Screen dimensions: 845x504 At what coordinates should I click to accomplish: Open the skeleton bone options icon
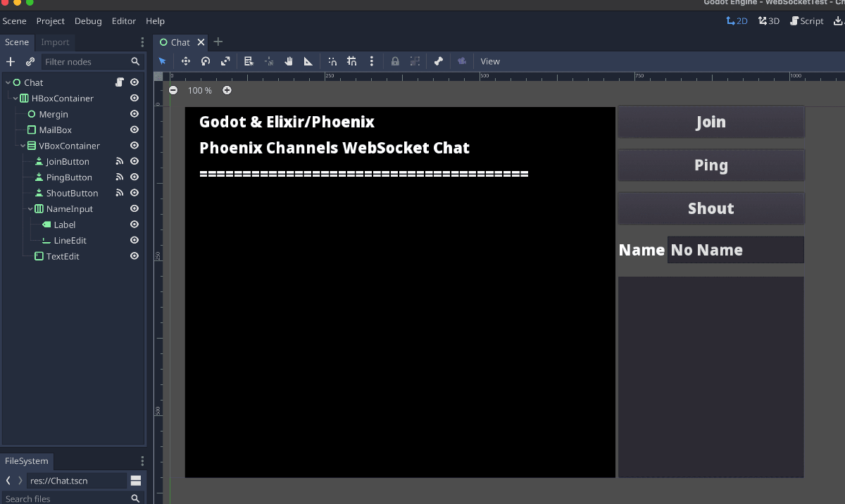[438, 61]
